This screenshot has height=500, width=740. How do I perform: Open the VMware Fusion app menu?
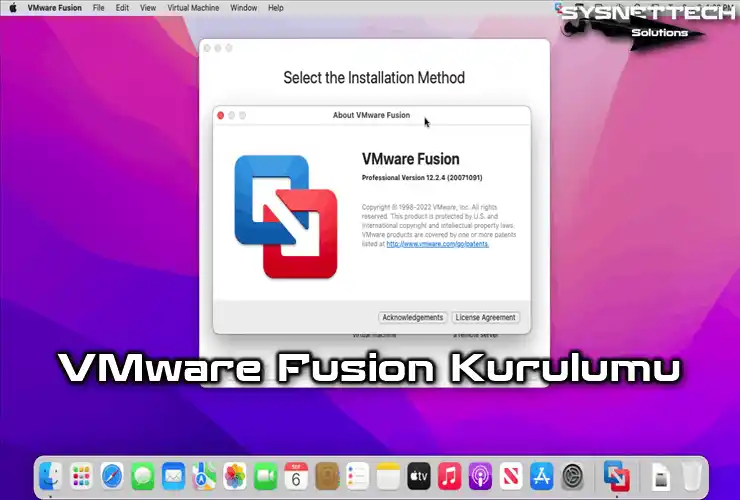tap(54, 8)
